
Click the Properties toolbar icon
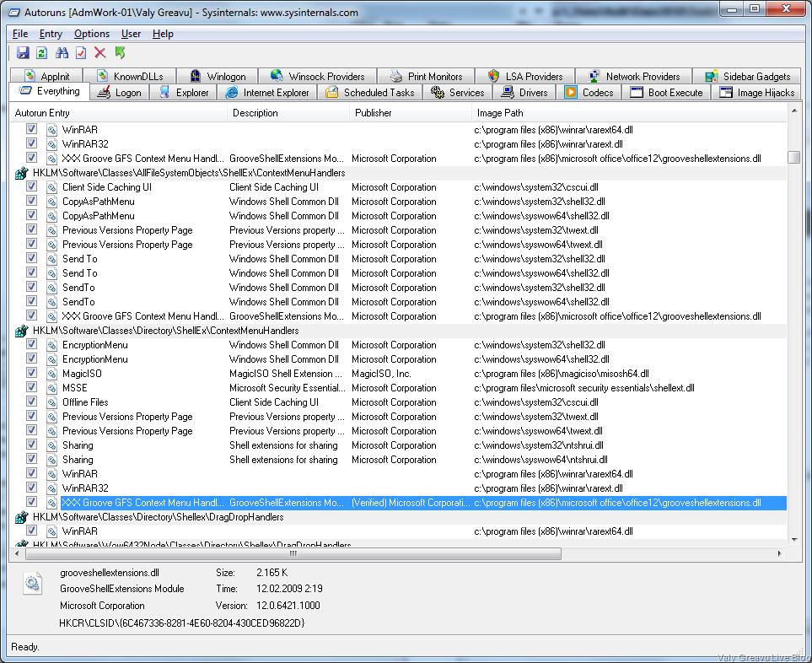(x=81, y=53)
